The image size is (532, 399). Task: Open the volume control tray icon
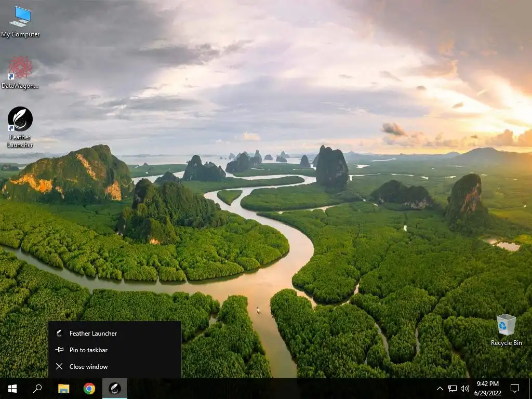pyautogui.click(x=465, y=389)
